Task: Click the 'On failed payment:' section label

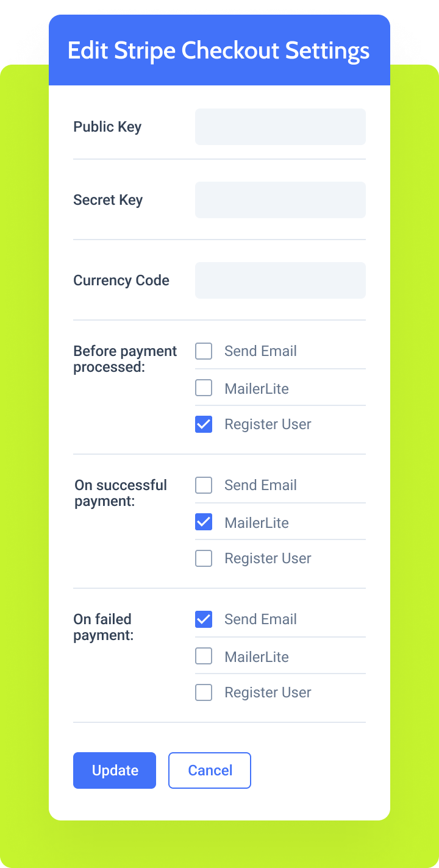Action: [104, 627]
